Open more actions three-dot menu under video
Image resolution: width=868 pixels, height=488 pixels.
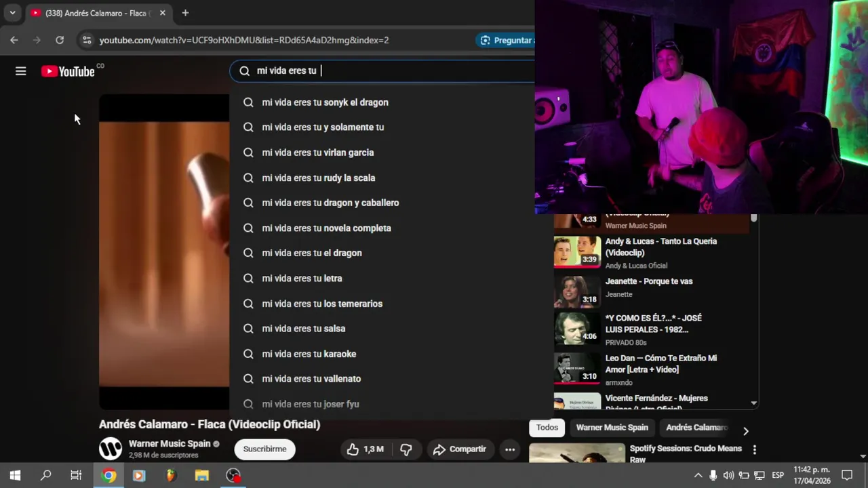pyautogui.click(x=510, y=449)
